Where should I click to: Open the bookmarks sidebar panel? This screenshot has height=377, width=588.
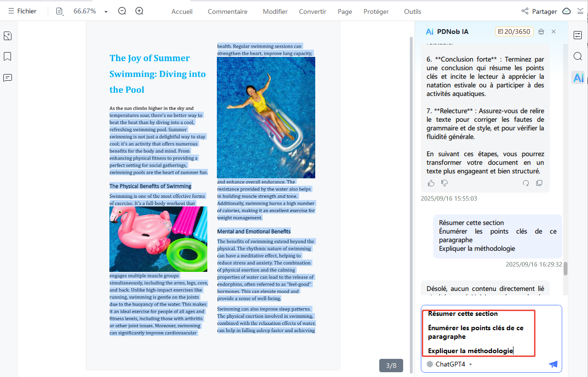8,56
